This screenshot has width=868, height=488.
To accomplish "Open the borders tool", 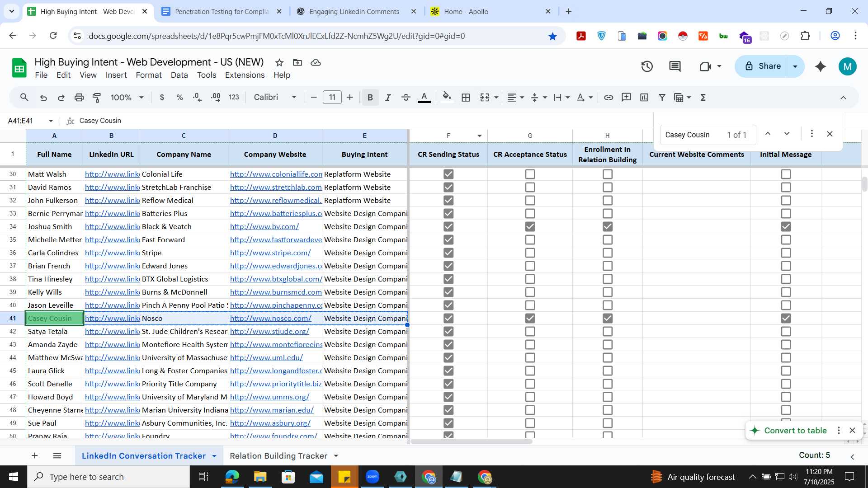I will pos(466,97).
